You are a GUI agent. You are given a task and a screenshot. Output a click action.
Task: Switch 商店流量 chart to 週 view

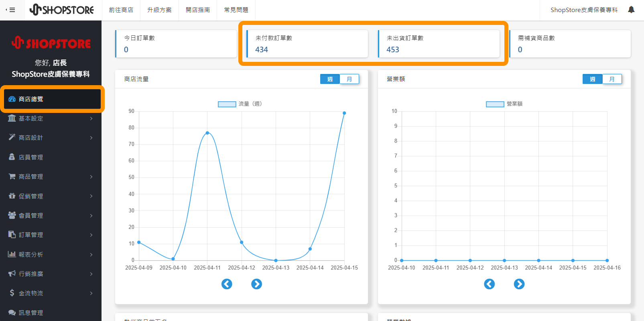coord(330,79)
